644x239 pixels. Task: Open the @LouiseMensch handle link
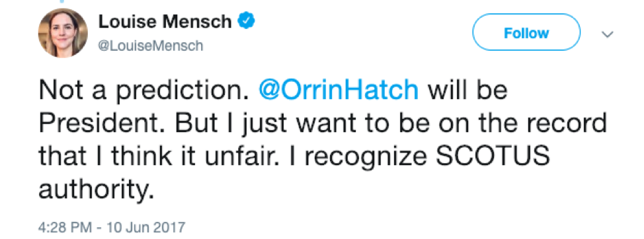click(x=150, y=46)
